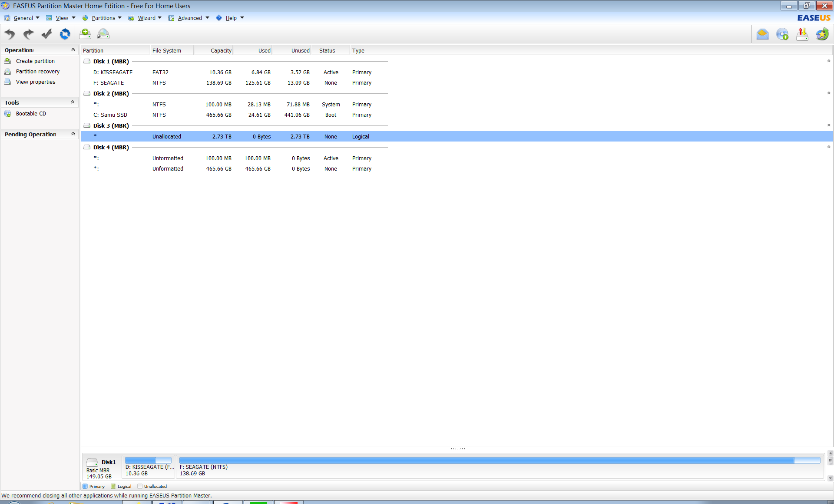Click Create partition in Operations
Image resolution: width=834 pixels, height=504 pixels.
click(35, 61)
